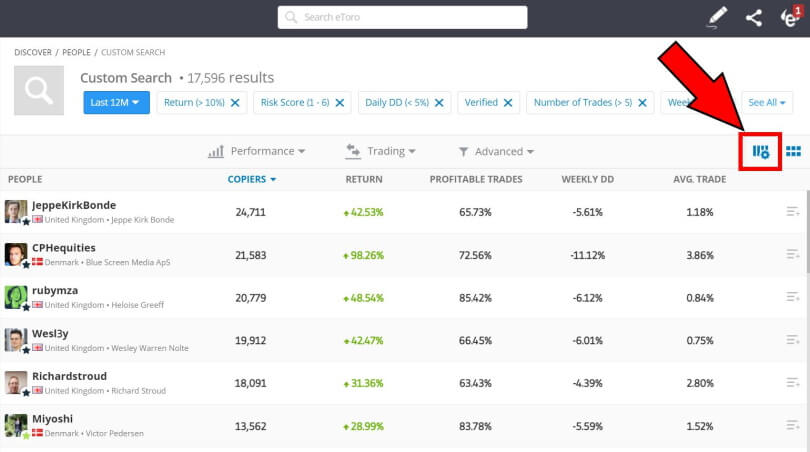Open rubymza profile avatar
Image resolution: width=810 pixels, height=452 pixels.
(15, 298)
